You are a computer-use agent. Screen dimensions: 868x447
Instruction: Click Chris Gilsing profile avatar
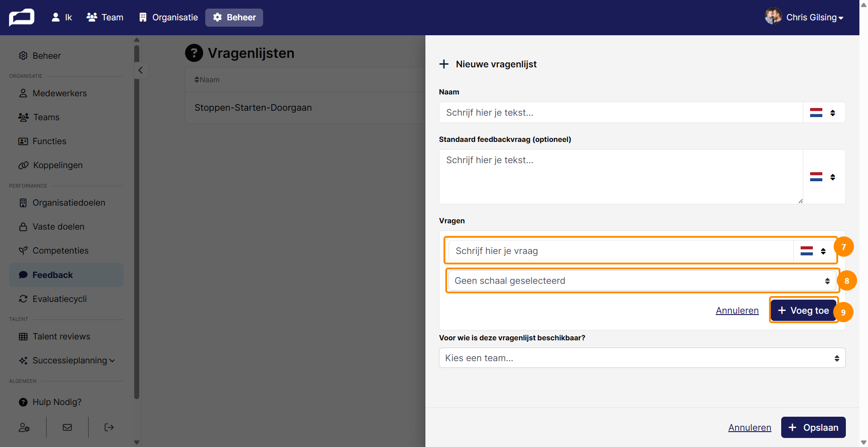click(773, 16)
